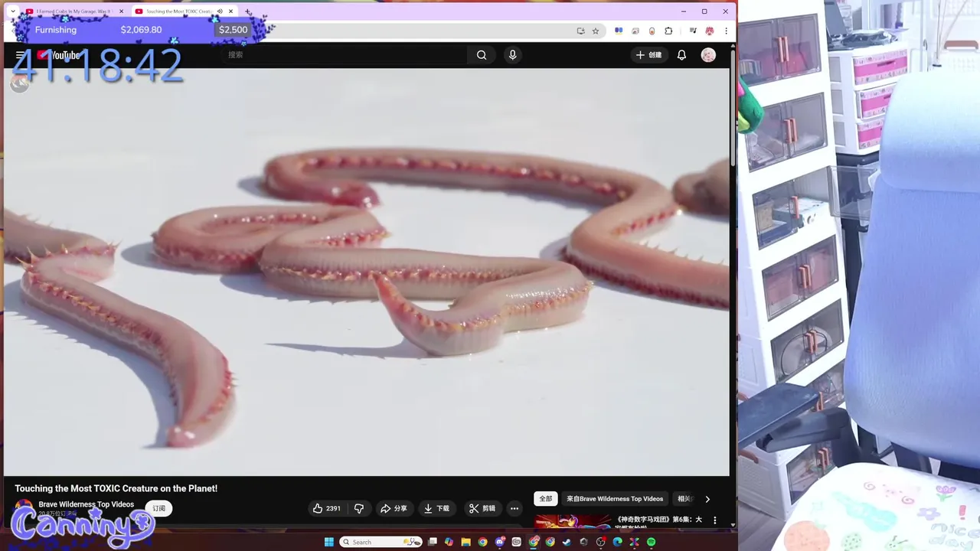Close the 'I Farmed Crabs' tab
Image resolution: width=980 pixels, height=551 pixels.
(x=121, y=11)
